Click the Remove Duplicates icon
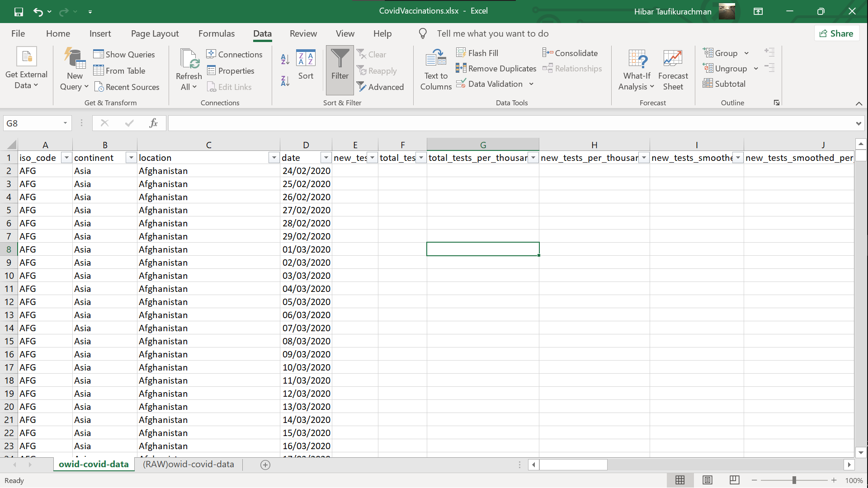 (461, 68)
